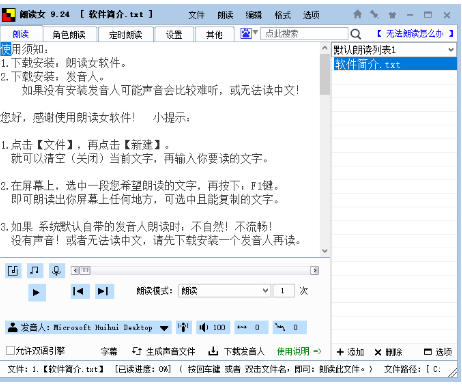The image size is (462, 387).
Task: Switch to the 朗读 tab
Action: 21,34
